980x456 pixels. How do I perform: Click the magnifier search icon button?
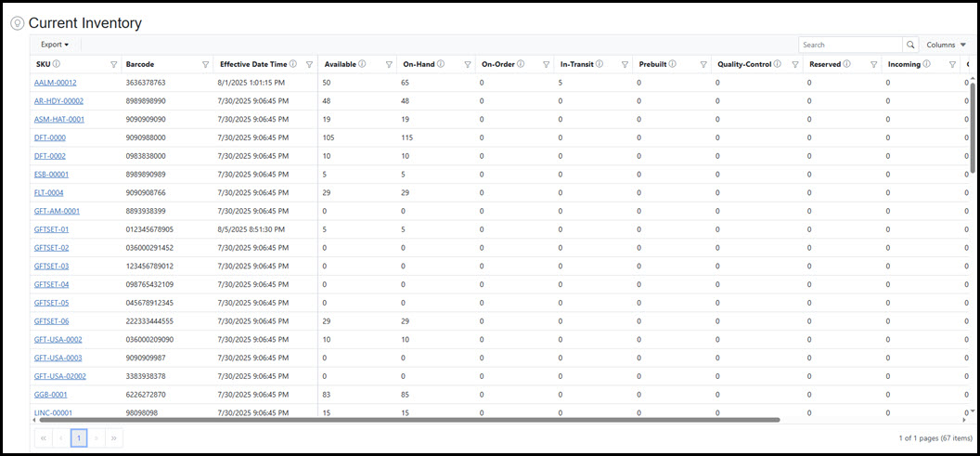point(909,45)
